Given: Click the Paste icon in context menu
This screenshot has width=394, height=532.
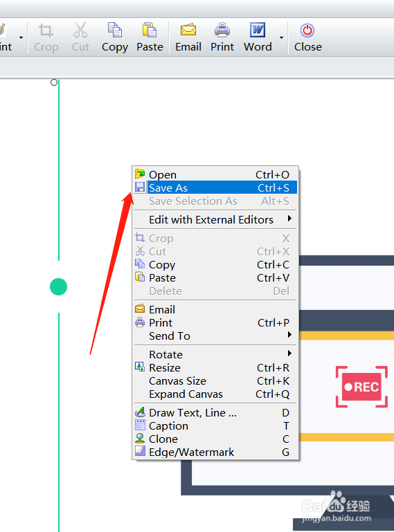Looking at the screenshot, I should click(x=140, y=277).
